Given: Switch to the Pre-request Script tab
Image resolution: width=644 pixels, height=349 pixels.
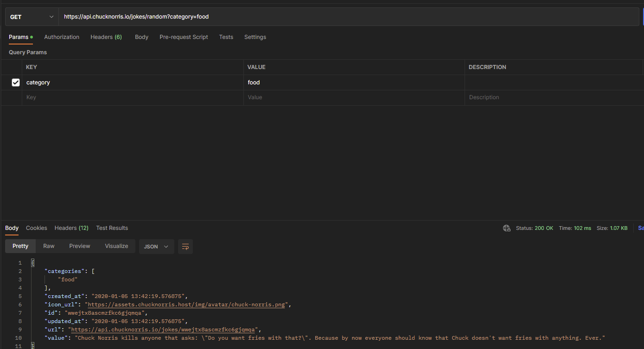Looking at the screenshot, I should tap(184, 37).
